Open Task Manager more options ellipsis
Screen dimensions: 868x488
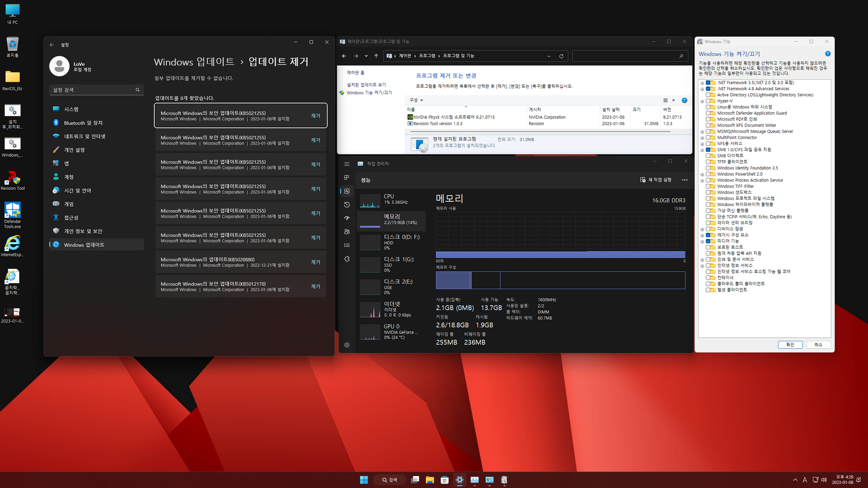(684, 180)
